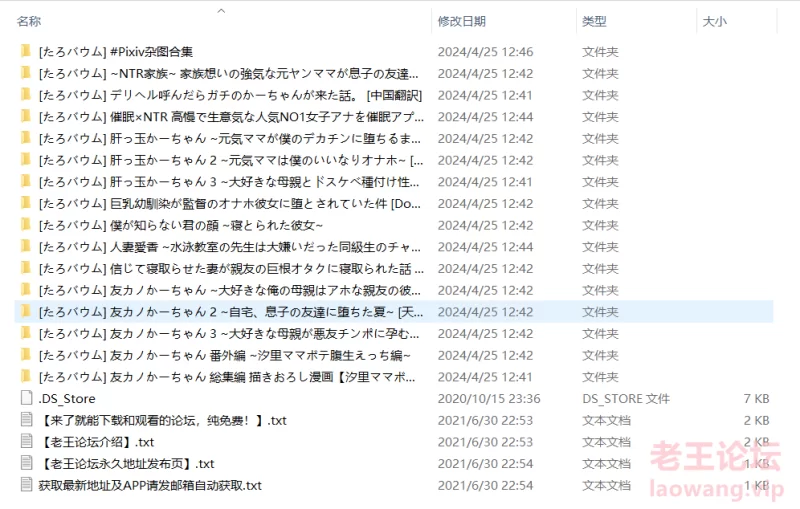Click text file icon for 来了就能下载和观看的论坛
800x509 pixels.
pos(26,420)
